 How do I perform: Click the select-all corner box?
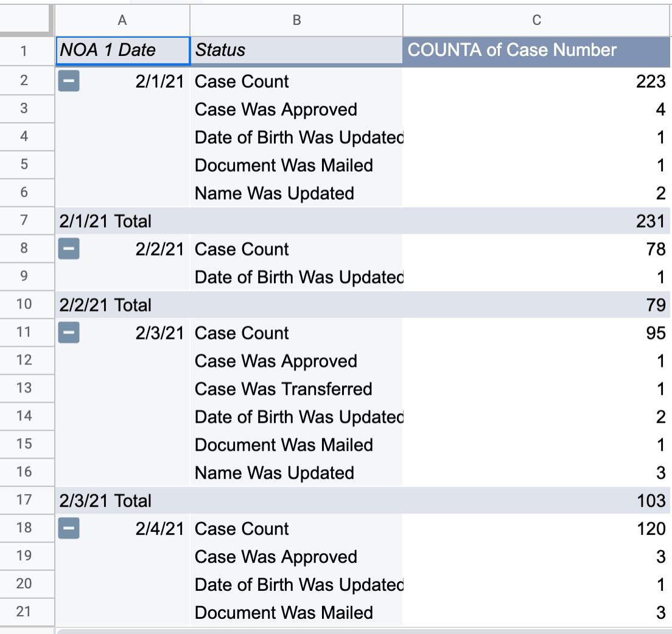click(25, 18)
